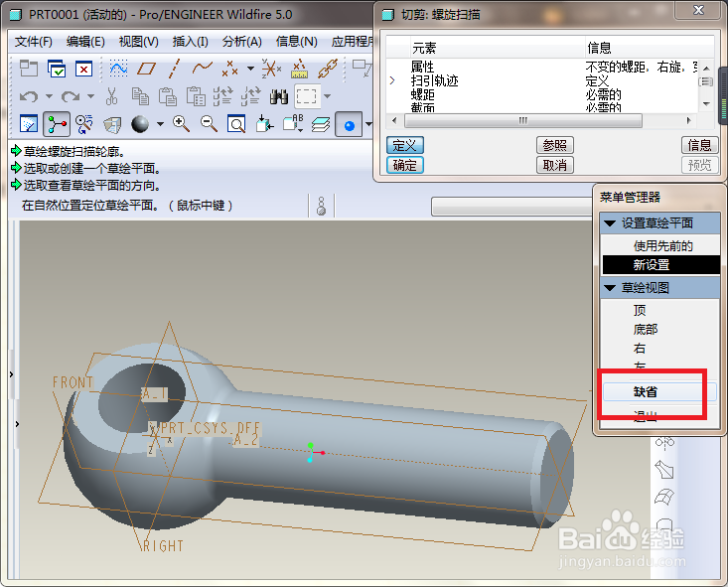Click the Undo arrow icon

tap(29, 96)
